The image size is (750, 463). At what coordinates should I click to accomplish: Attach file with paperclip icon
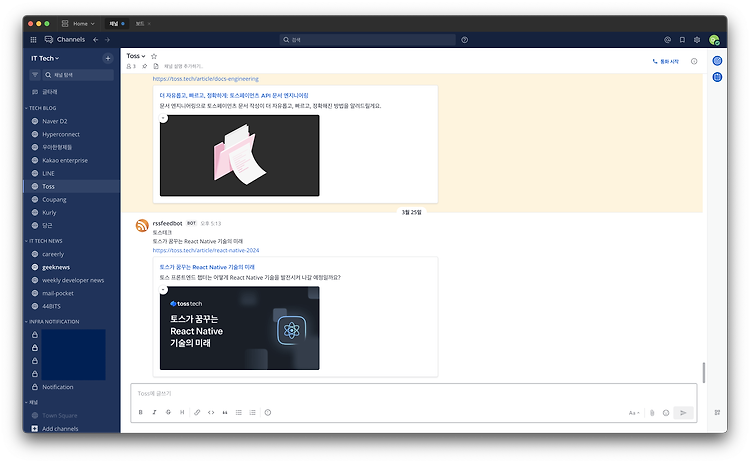pos(652,413)
